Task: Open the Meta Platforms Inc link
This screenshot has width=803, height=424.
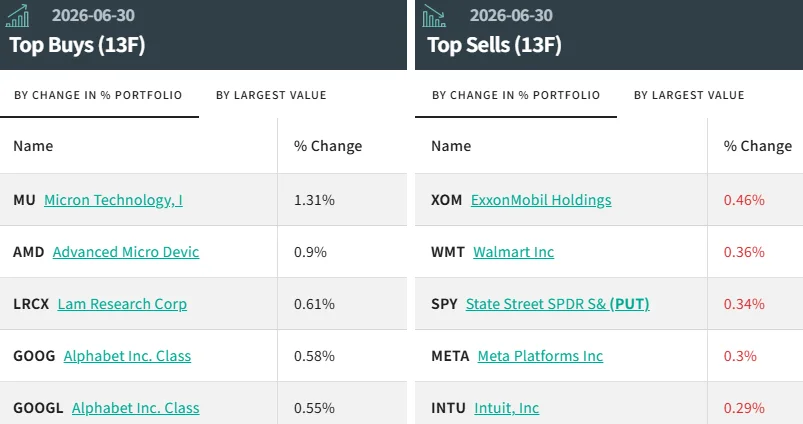Action: (x=540, y=356)
